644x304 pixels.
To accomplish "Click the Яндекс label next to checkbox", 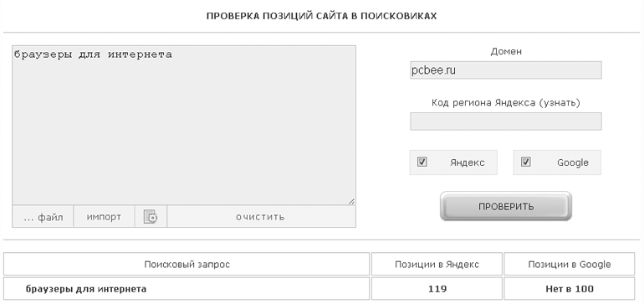I will [467, 162].
